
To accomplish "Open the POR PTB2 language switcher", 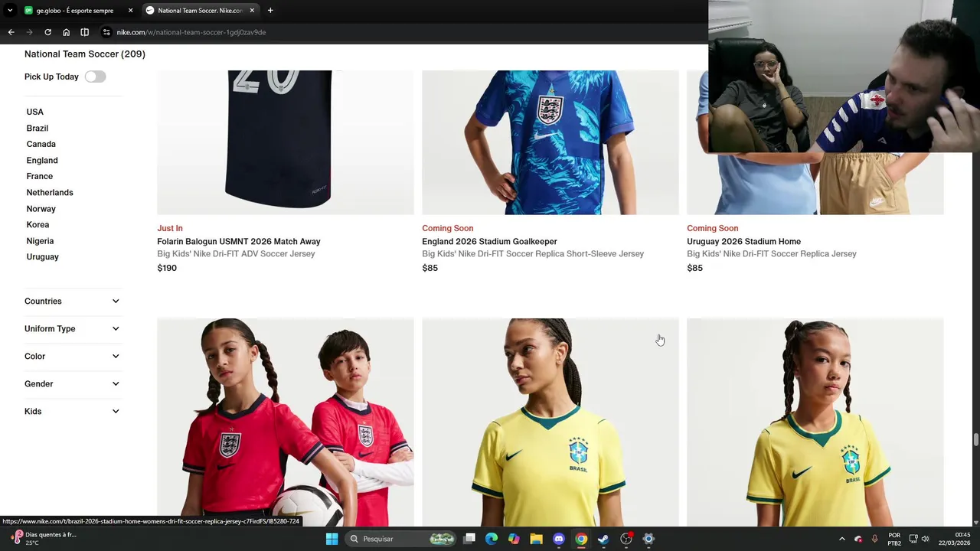I will tap(894, 539).
